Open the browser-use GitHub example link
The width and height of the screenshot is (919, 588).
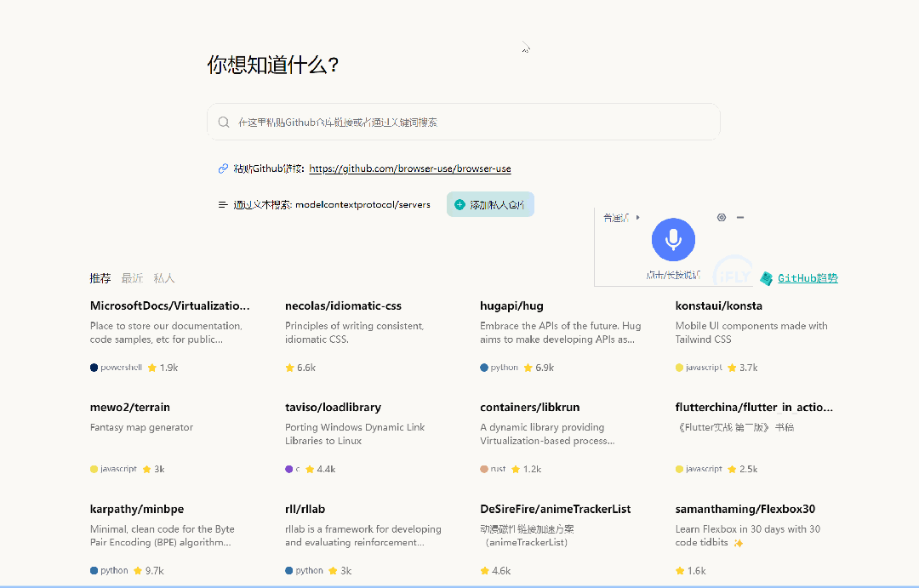409,168
